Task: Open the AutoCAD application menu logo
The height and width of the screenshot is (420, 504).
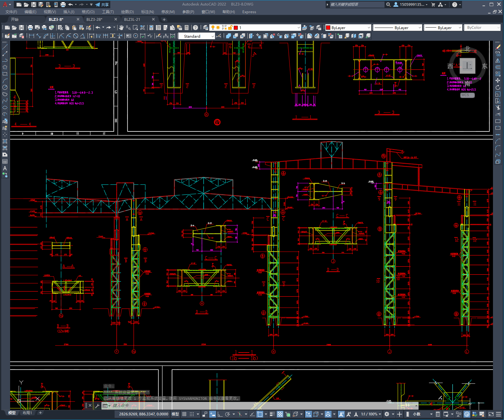Action: click(x=5, y=5)
